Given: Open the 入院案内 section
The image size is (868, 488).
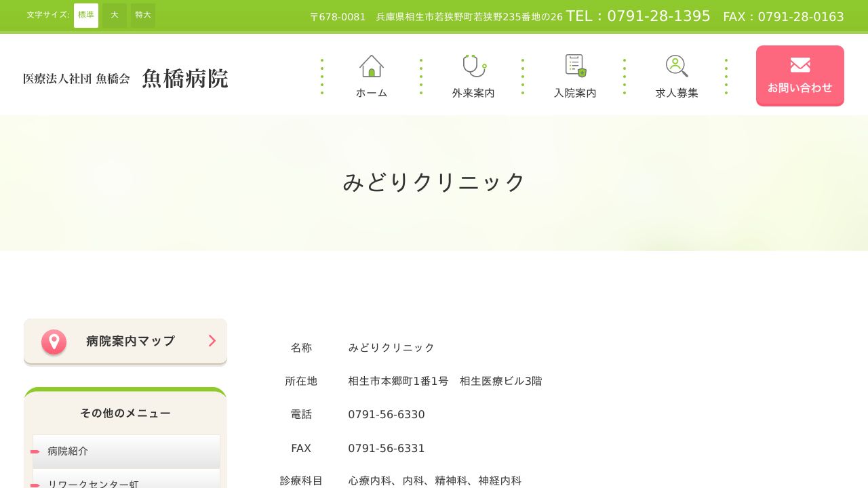Looking at the screenshot, I should pyautogui.click(x=575, y=76).
